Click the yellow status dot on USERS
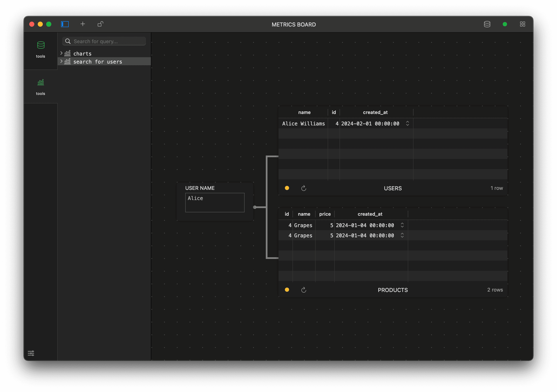 click(x=287, y=188)
